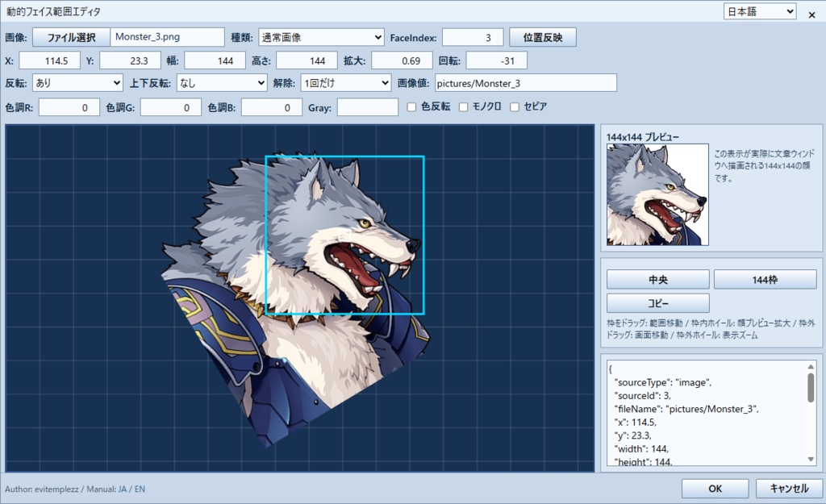The image size is (826, 504).
Task: Click the Gray input field
Action: click(368, 107)
